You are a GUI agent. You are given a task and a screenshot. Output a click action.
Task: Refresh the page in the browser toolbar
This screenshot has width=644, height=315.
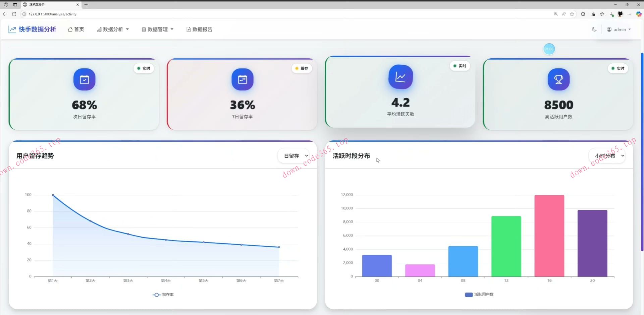[14, 14]
